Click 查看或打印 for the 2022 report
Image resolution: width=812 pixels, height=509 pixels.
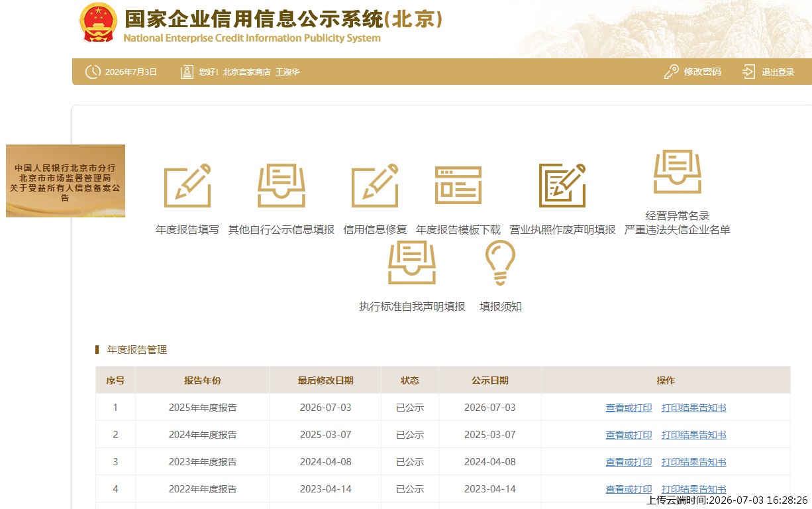click(x=629, y=489)
